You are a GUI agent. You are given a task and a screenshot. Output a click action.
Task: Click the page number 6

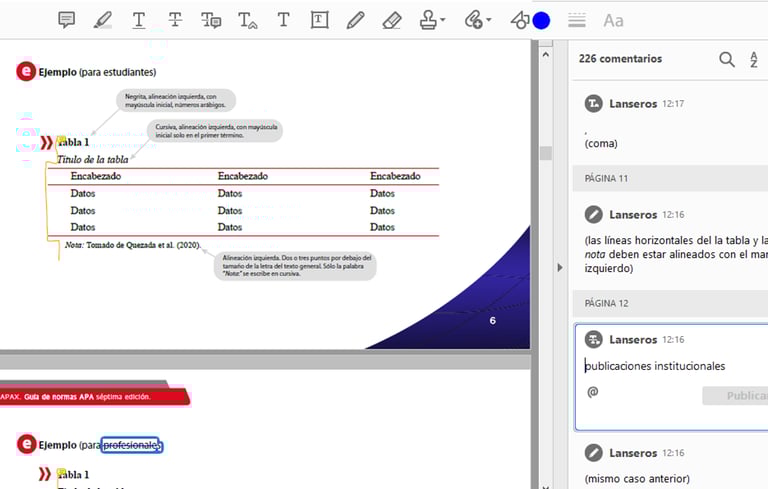pyautogui.click(x=493, y=320)
